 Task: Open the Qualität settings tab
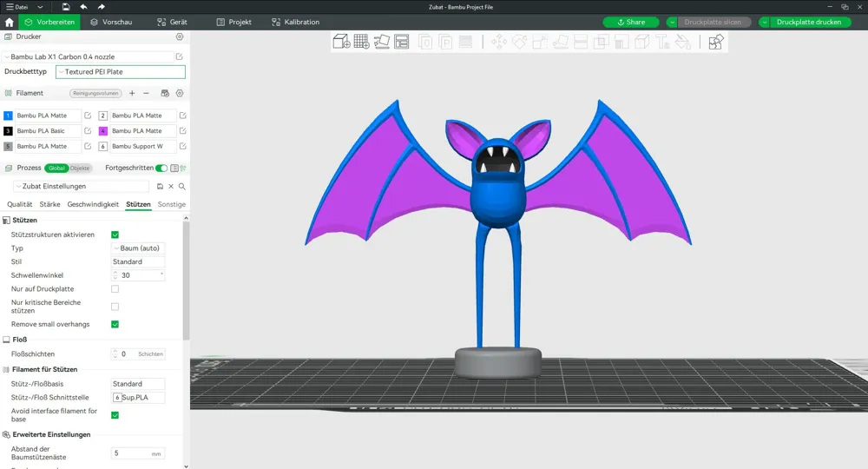tap(19, 204)
